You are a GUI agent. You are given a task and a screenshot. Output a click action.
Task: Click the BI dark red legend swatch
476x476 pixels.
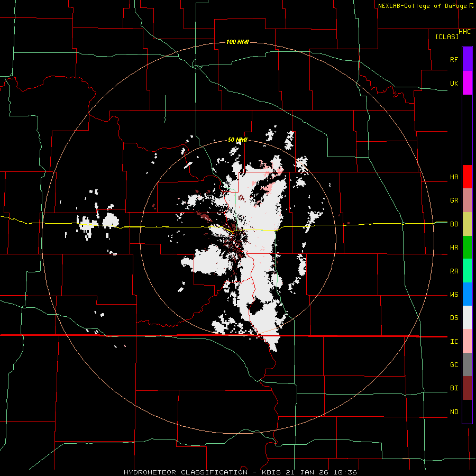pos(467,388)
